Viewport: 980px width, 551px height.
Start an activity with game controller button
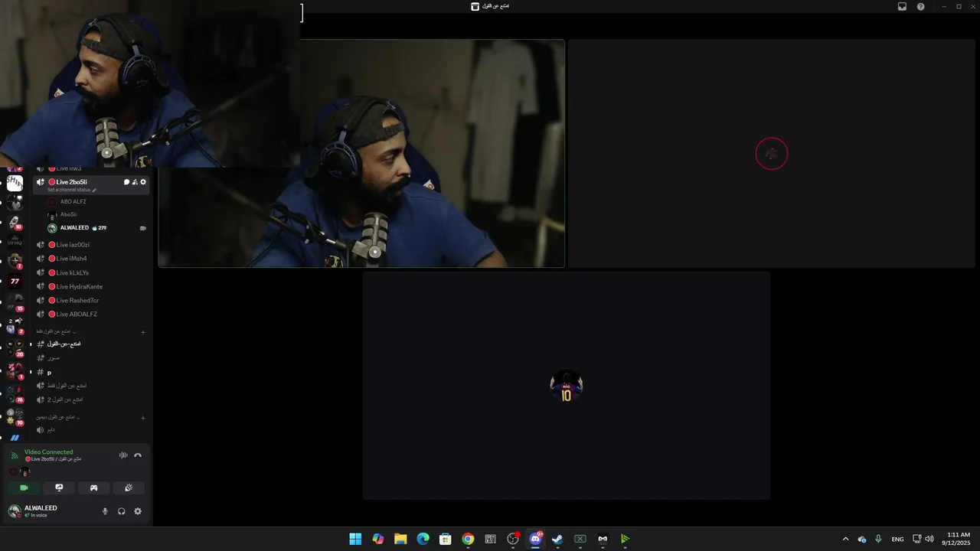coord(93,487)
